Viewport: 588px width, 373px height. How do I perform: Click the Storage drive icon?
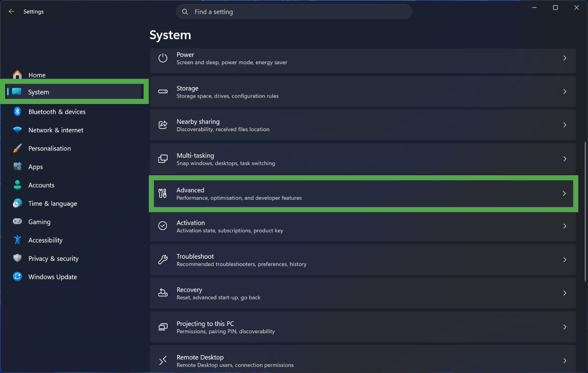point(163,92)
